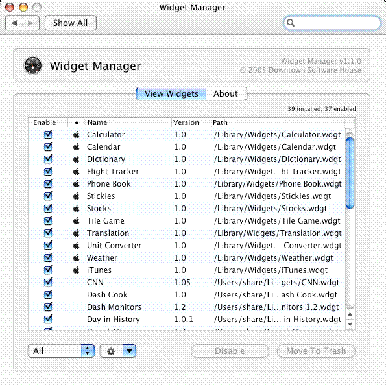This screenshot has height=386, width=387.
Task: Click the Apple icon beside Calculator
Action: tap(76, 135)
